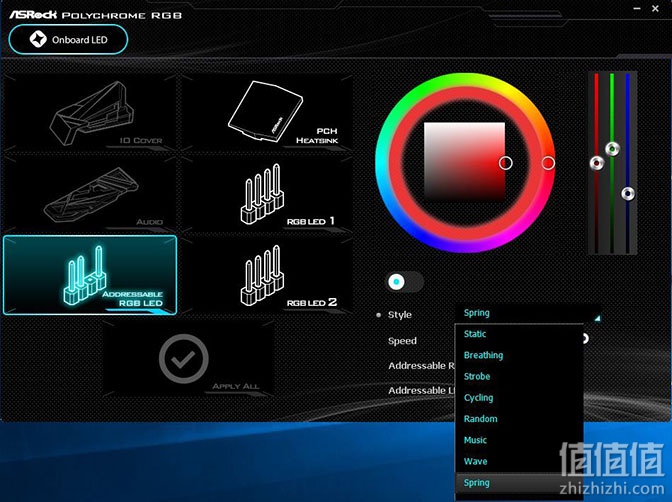Choose Wave from the style list

(519, 461)
